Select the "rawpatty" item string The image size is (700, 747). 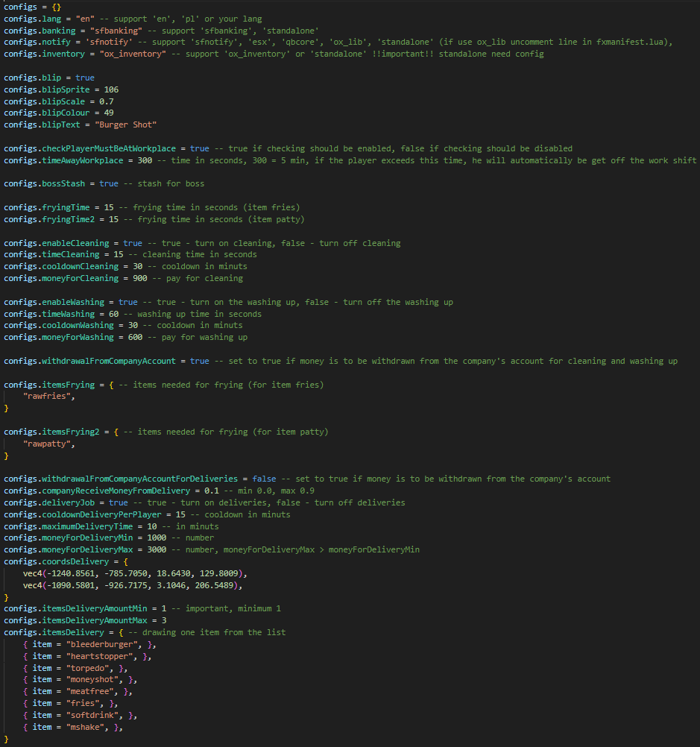coord(48,443)
